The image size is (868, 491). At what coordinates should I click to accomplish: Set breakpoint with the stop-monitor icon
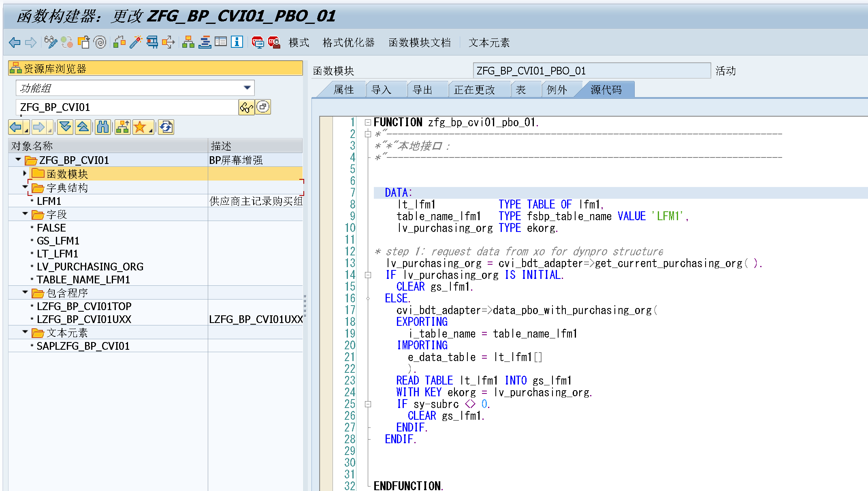[258, 42]
